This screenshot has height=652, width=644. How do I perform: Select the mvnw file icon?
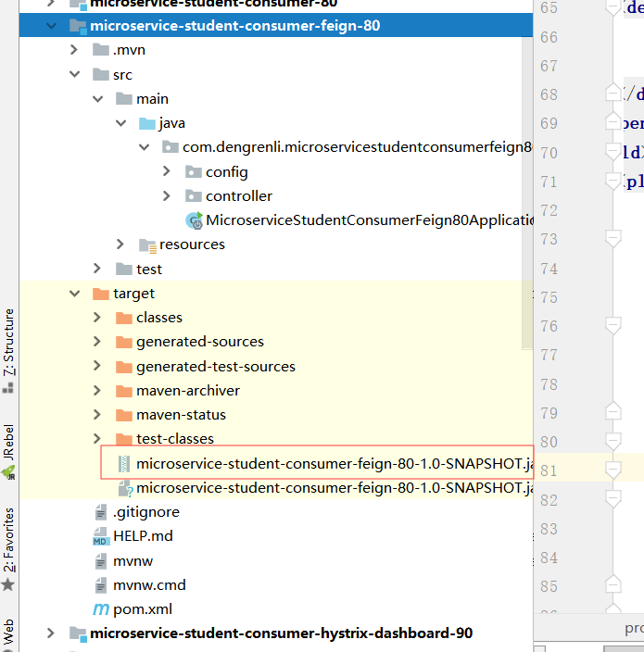coord(101,561)
